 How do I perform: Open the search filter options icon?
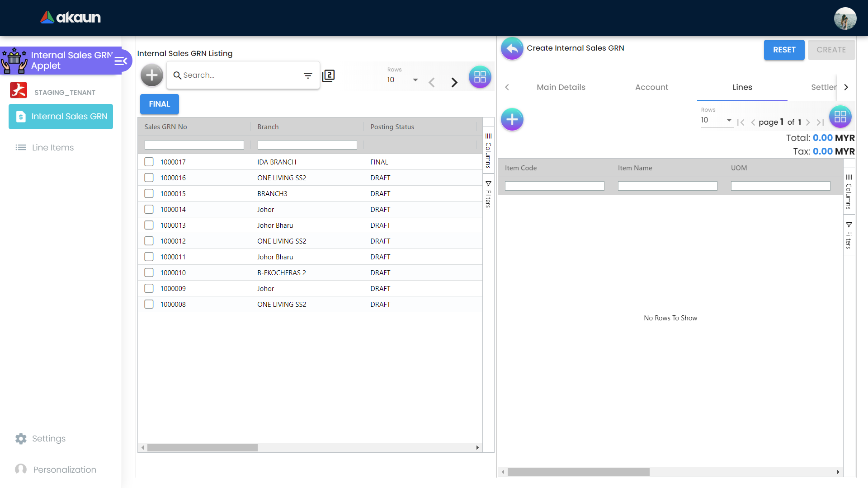pyautogui.click(x=308, y=75)
